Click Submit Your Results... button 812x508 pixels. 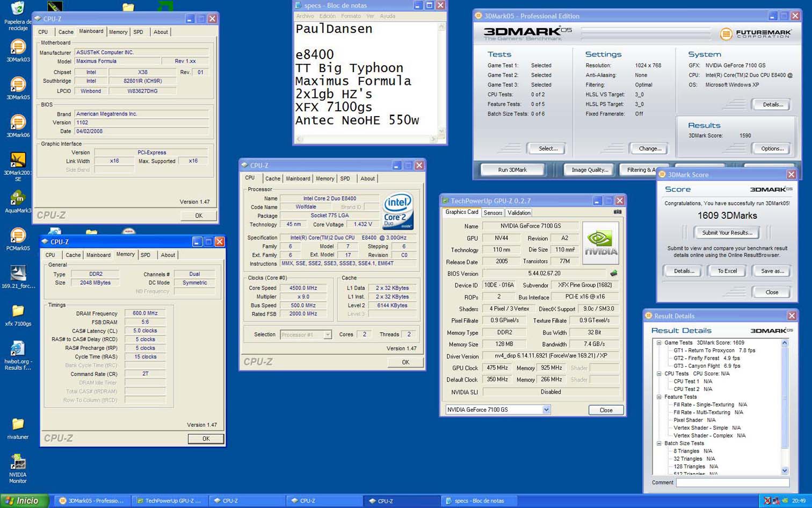click(x=727, y=233)
